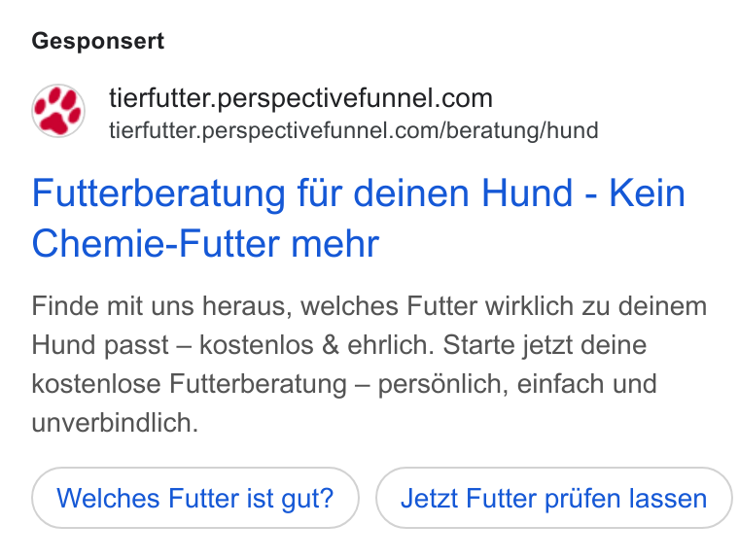
Task: Click the "Gesponsert" label
Action: (x=98, y=41)
